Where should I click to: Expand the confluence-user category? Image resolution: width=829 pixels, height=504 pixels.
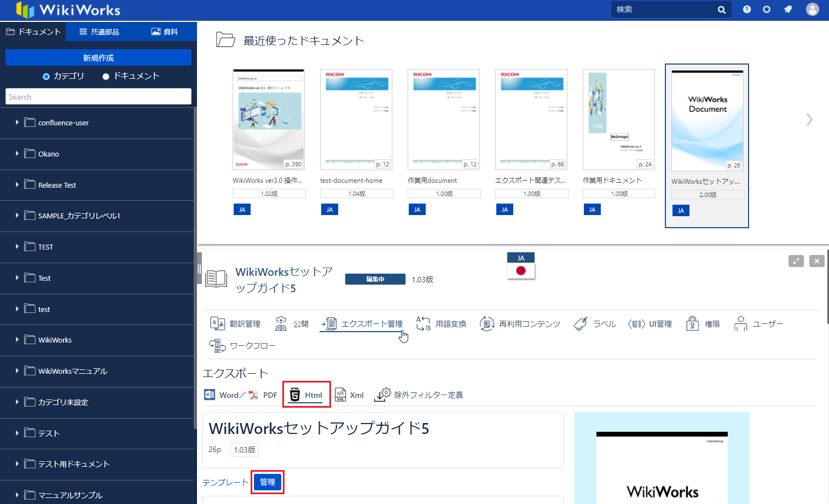pyautogui.click(x=17, y=123)
